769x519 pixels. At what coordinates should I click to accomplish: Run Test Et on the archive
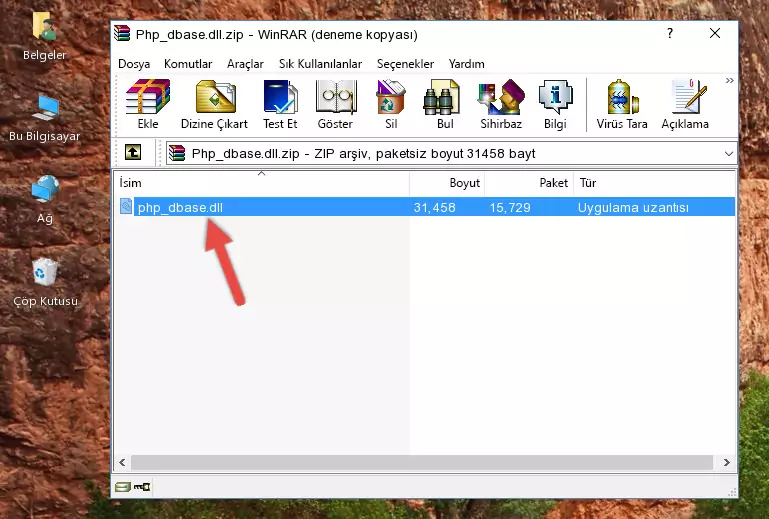click(280, 104)
